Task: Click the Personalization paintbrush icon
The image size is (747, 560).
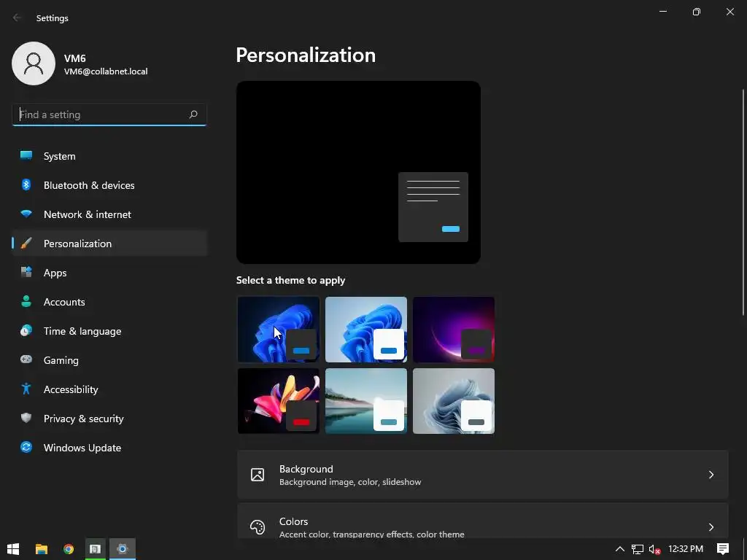Action: coord(26,244)
